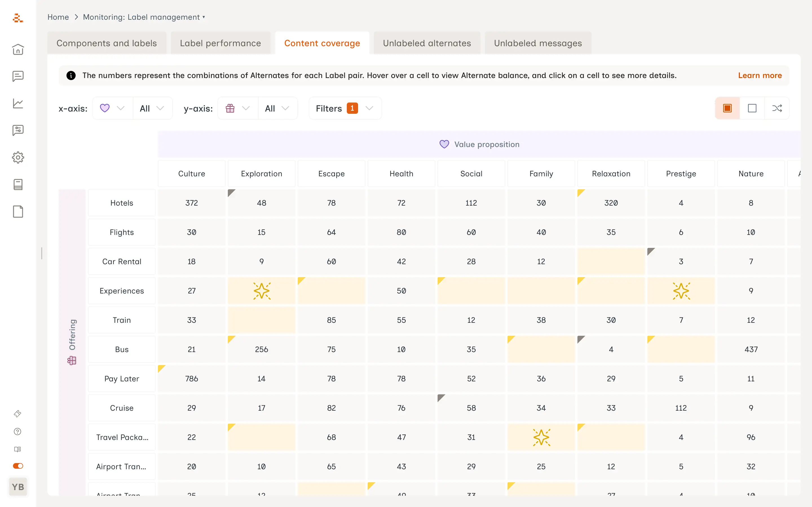The height and width of the screenshot is (507, 812).
Task: Switch to the Unlabeled alternates tab
Action: pos(427,43)
